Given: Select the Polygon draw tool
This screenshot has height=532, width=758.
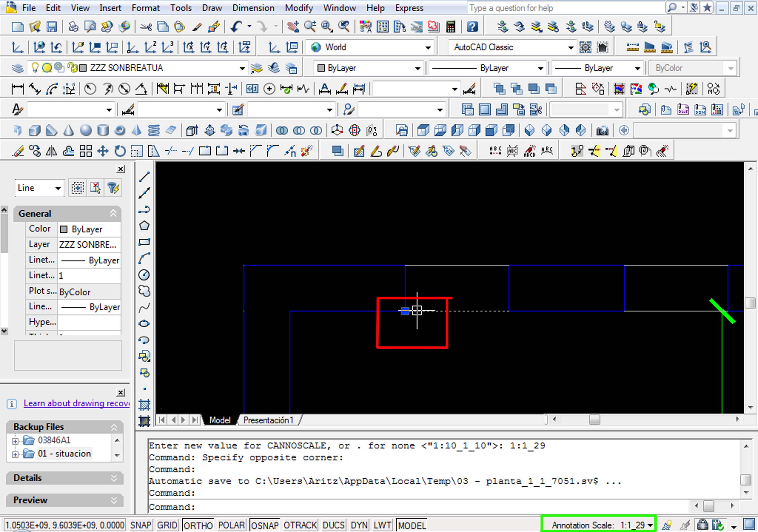Looking at the screenshot, I should 144,226.
